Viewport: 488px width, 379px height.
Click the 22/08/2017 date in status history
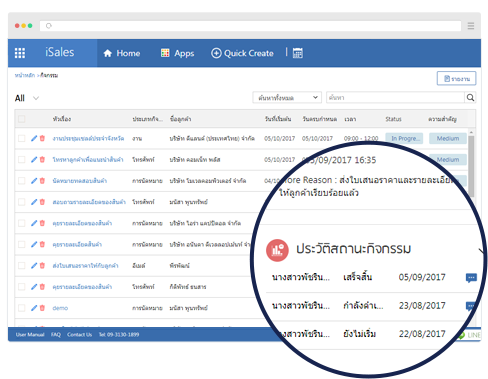(x=422, y=334)
